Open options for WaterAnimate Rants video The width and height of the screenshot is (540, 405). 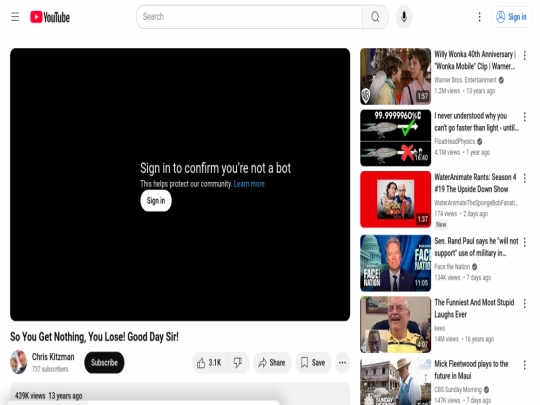click(525, 178)
